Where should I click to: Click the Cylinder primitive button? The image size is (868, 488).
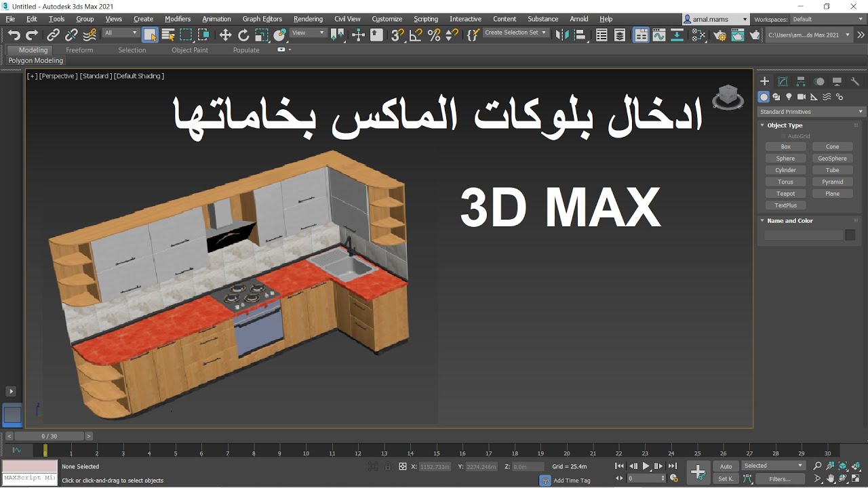tap(785, 170)
